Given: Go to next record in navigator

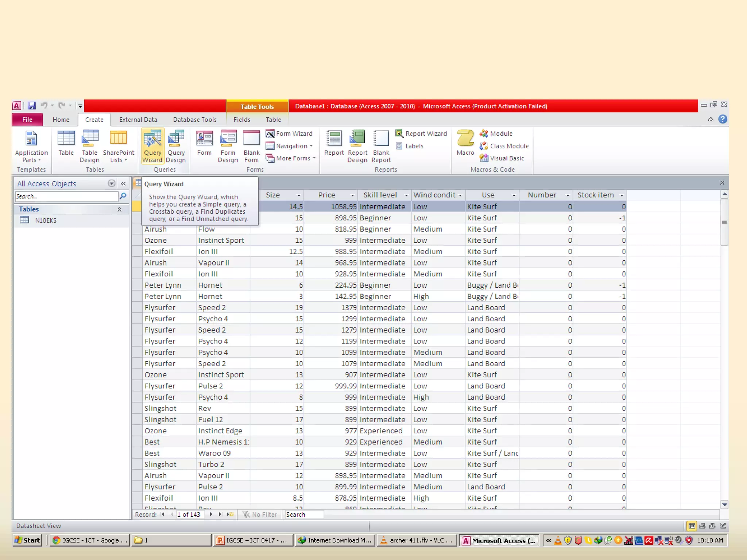Looking at the screenshot, I should coord(211,514).
